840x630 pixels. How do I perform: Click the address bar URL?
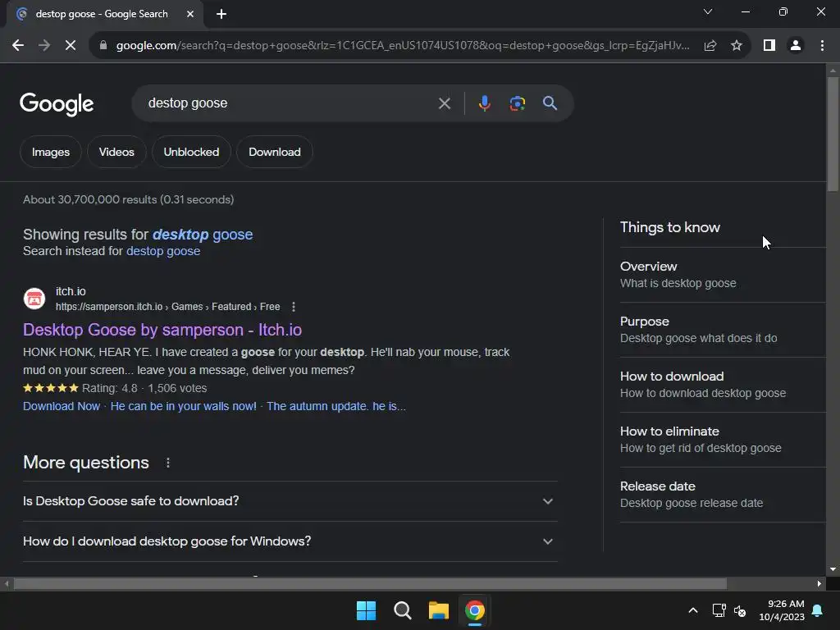point(403,46)
